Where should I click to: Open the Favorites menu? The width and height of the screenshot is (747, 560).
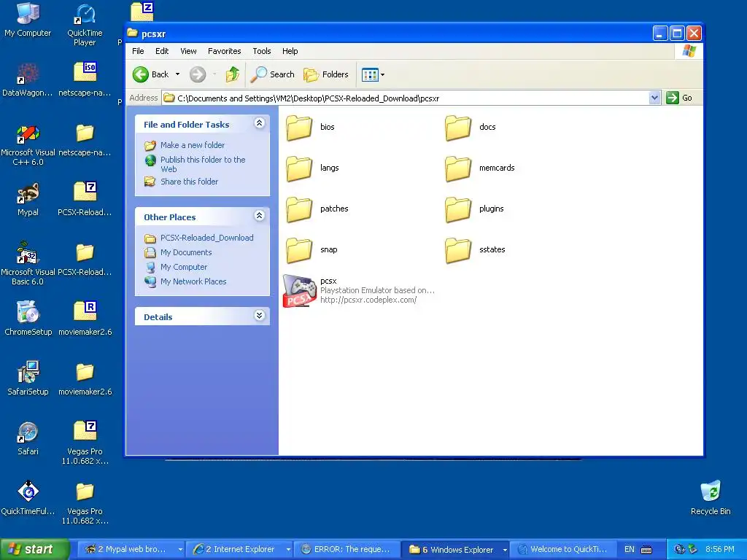(x=225, y=51)
